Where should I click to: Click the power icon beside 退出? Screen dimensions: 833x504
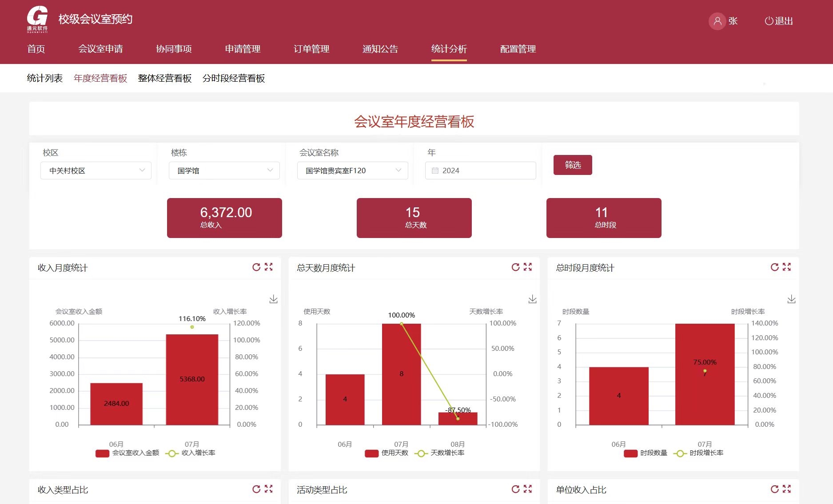[769, 20]
